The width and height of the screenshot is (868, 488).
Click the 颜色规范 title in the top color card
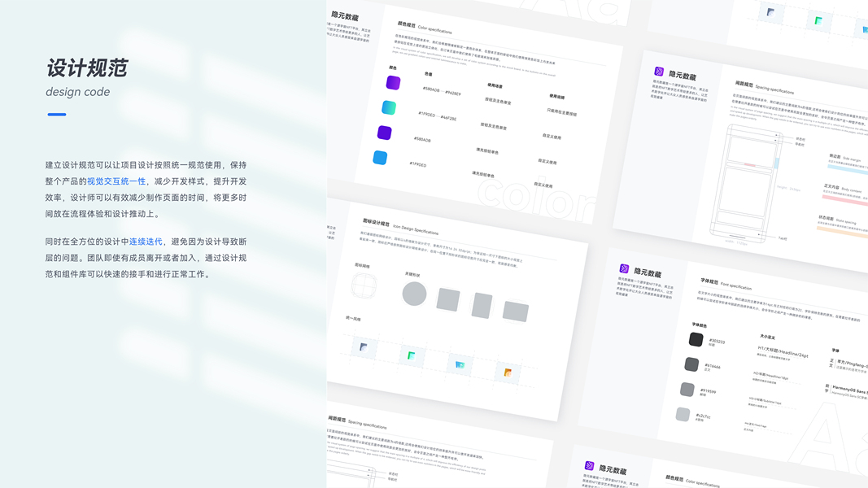pos(406,24)
